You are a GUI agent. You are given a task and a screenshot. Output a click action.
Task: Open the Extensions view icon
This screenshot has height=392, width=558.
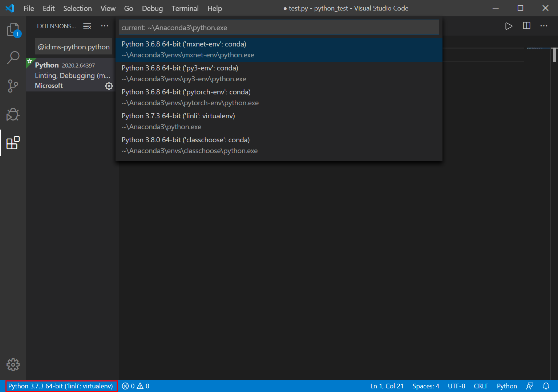point(13,143)
